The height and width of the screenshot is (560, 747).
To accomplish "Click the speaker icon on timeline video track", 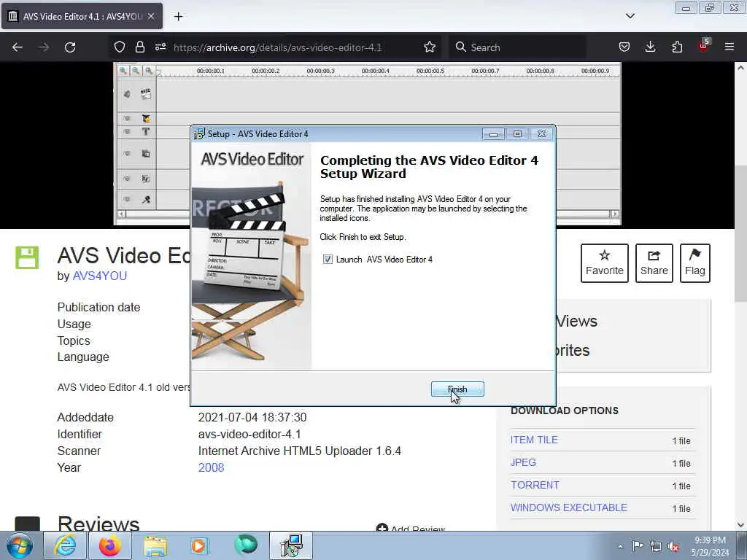I will coord(127,94).
